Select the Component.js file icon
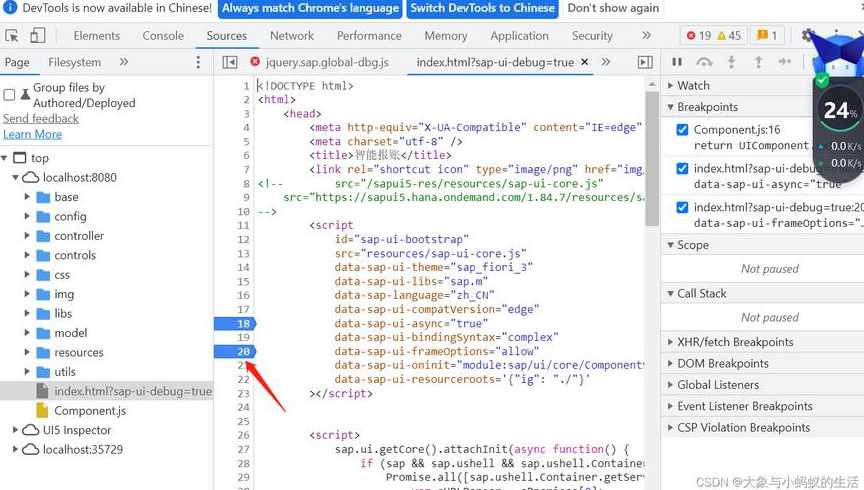The height and width of the screenshot is (490, 864). 42,411
